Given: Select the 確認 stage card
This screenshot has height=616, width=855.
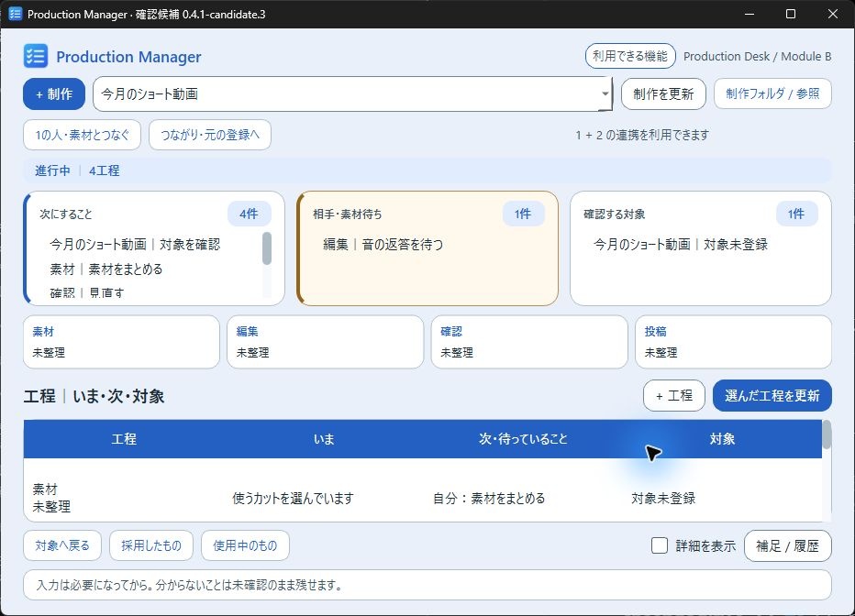Looking at the screenshot, I should point(529,342).
